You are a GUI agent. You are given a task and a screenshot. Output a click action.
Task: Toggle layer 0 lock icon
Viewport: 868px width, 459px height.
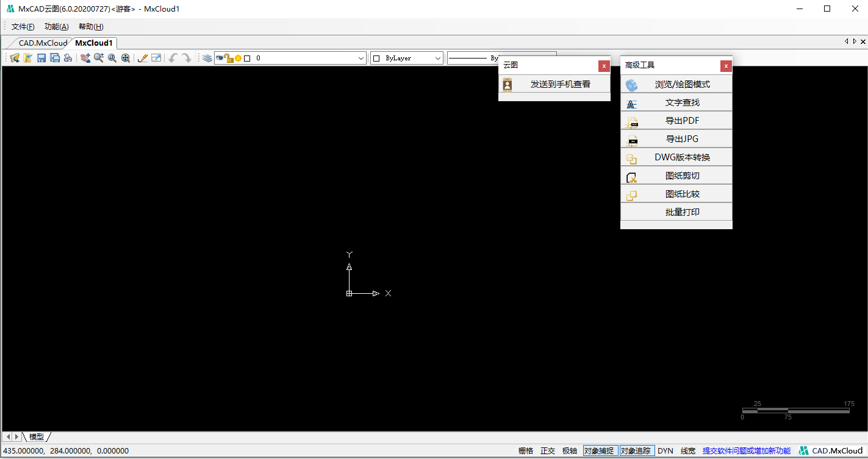tap(229, 58)
